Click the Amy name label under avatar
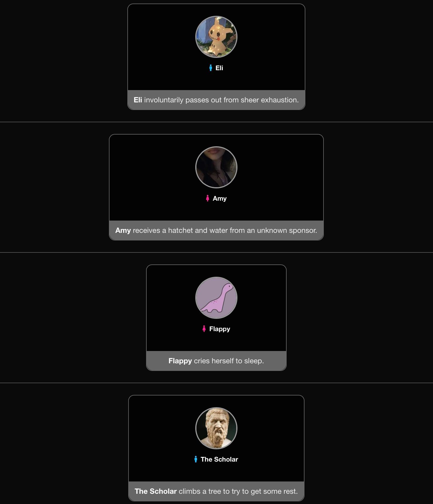Screen dimensions: 433x504 click(x=220, y=199)
